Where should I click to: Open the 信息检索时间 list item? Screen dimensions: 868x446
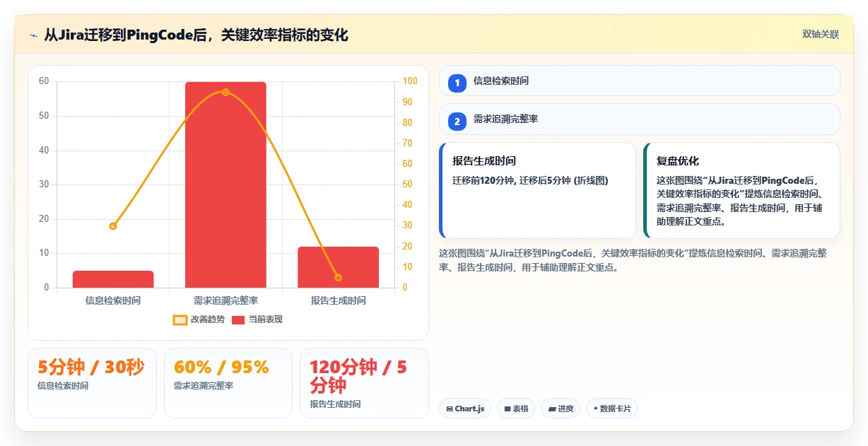(639, 81)
